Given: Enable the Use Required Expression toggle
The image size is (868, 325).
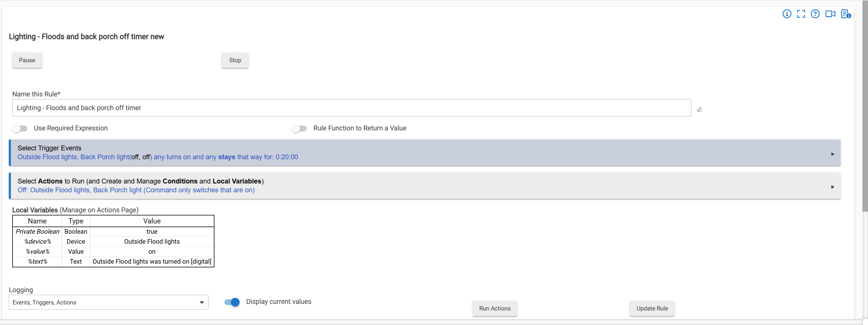Looking at the screenshot, I should (20, 128).
